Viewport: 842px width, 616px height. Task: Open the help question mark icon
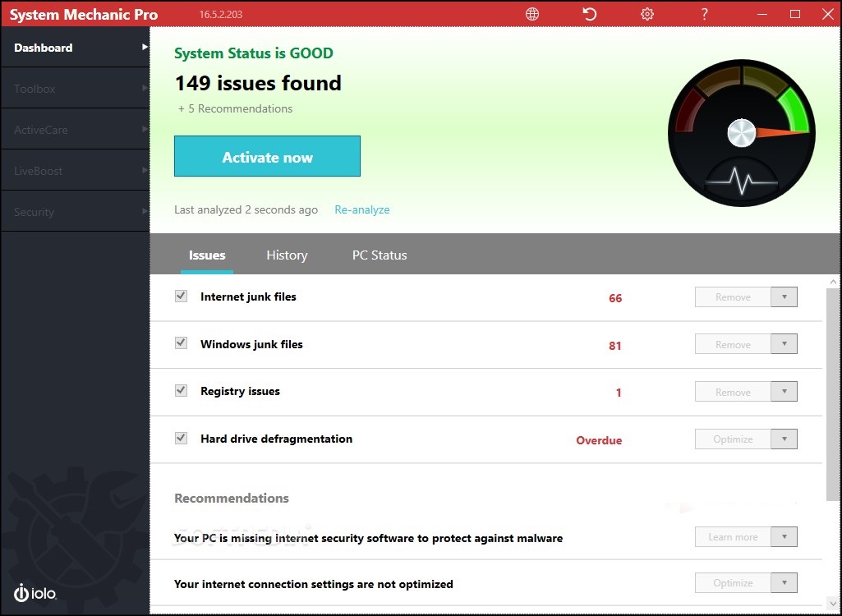tap(705, 14)
